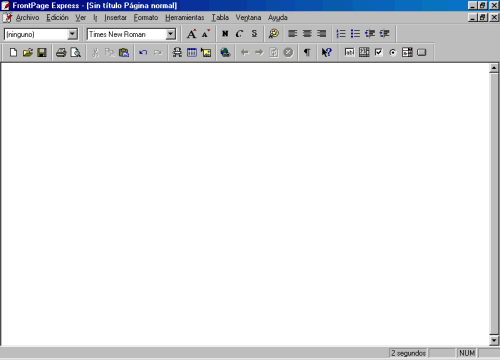Screen dimensions: 500x360
Task: Open the Formato menu
Action: point(146,17)
